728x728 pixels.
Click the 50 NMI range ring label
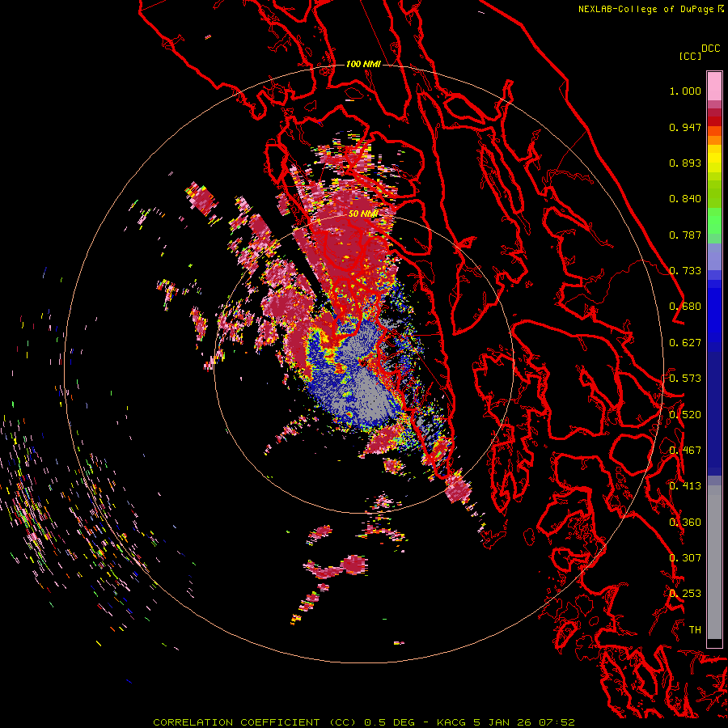coord(363,214)
